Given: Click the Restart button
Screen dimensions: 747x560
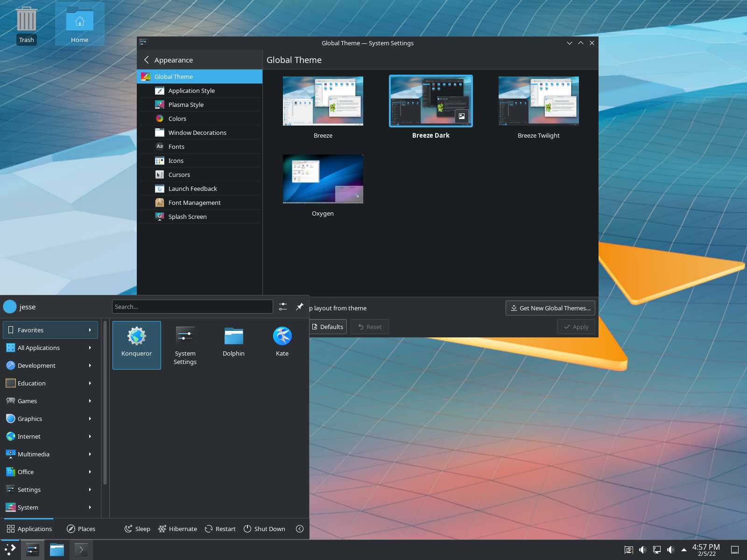Looking at the screenshot, I should point(220,529).
